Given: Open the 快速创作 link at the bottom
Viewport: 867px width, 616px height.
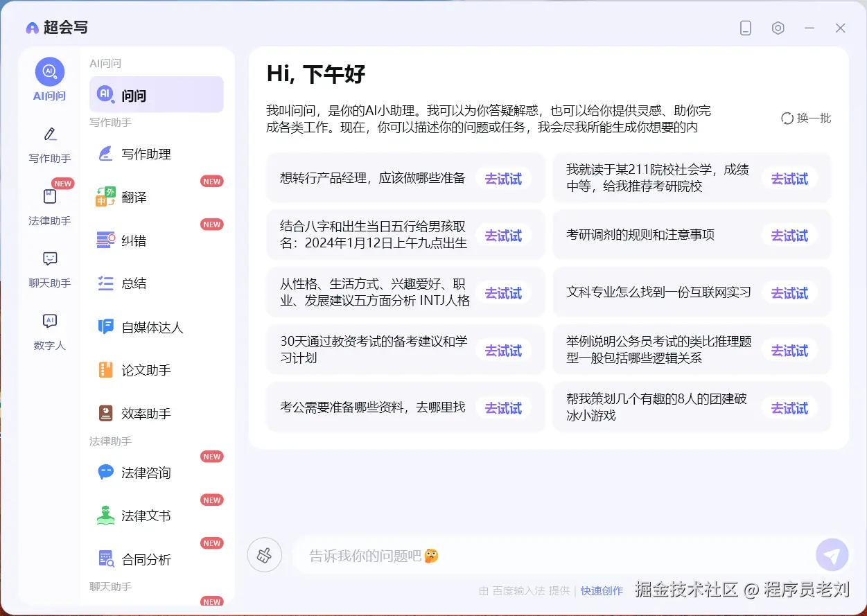Looking at the screenshot, I should (x=602, y=591).
